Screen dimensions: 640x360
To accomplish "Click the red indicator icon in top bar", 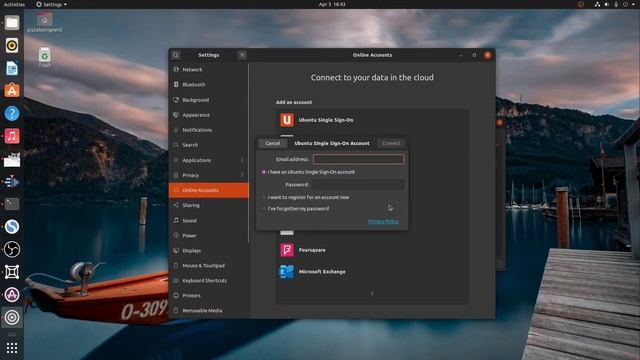I will point(581,4).
